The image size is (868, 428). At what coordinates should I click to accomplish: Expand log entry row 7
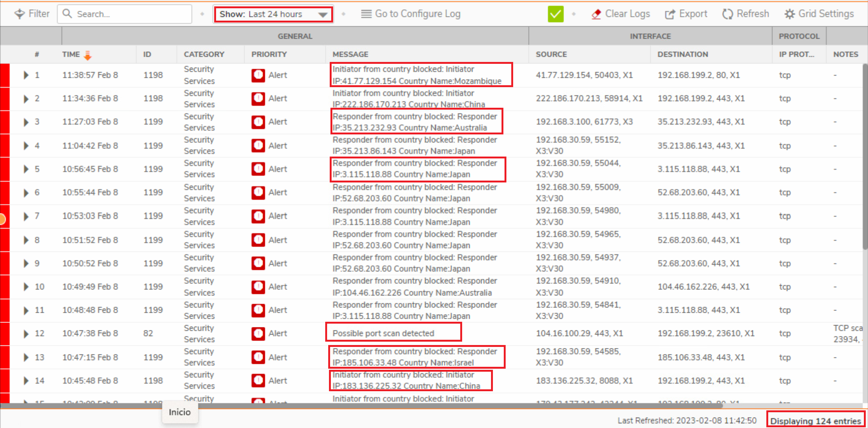(26, 216)
